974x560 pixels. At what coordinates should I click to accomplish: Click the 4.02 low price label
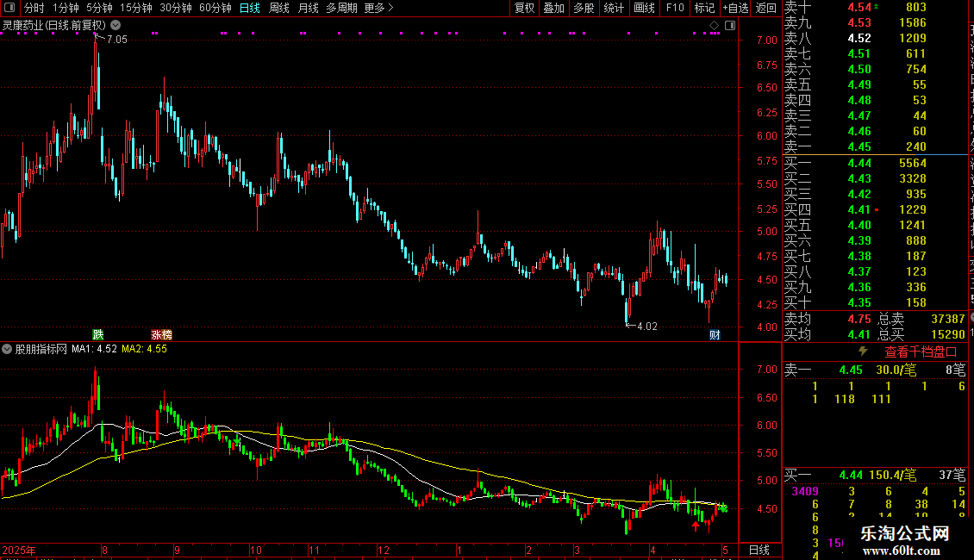[646, 326]
